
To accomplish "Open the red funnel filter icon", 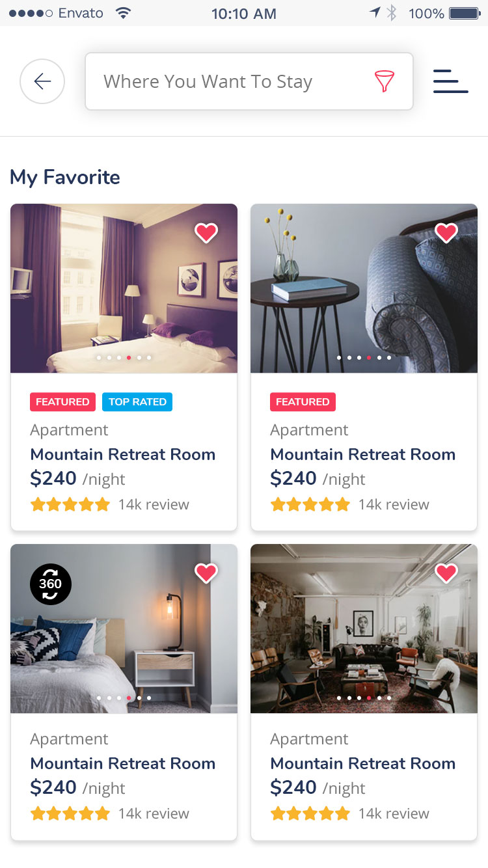I will [x=385, y=81].
